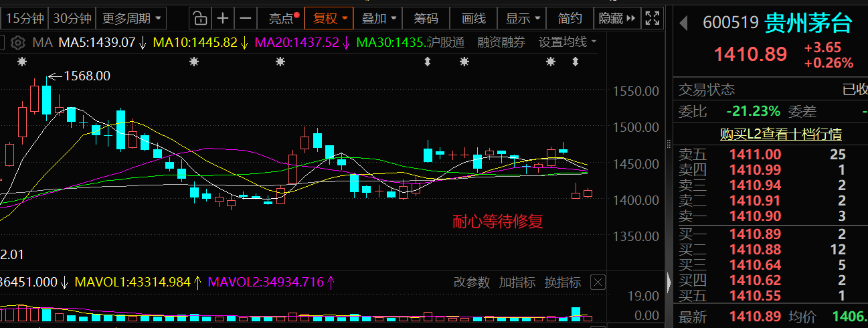Click the 耐心等待修复 chart annotation

pos(498,222)
